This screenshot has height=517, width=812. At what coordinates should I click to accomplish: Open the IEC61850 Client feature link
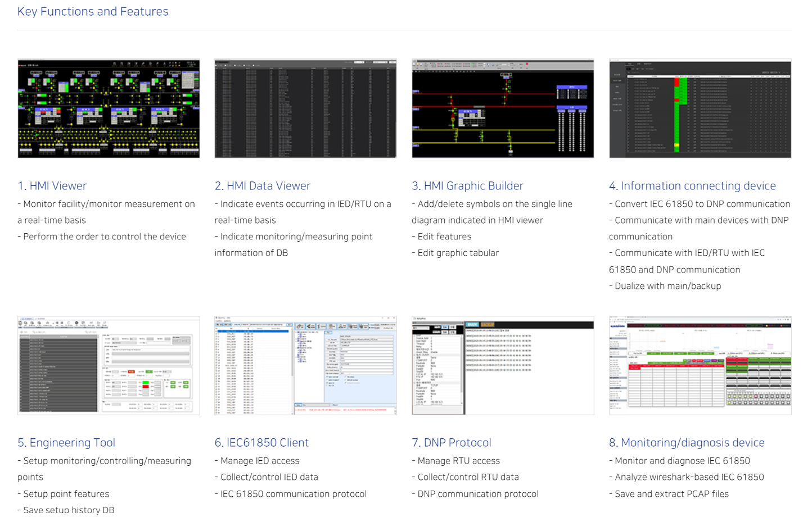[x=261, y=442]
